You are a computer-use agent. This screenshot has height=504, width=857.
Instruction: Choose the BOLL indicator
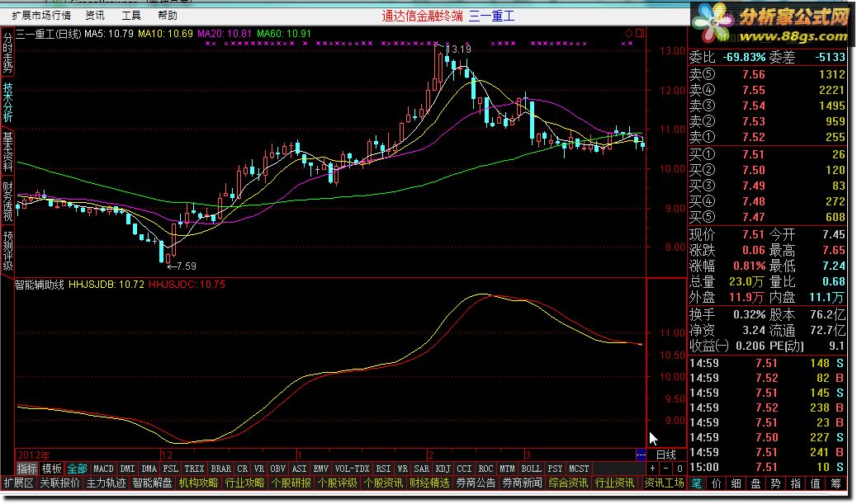tap(531, 469)
